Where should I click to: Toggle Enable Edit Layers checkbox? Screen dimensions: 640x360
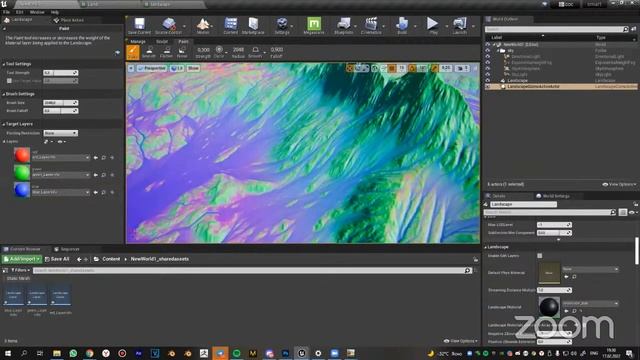(x=540, y=256)
